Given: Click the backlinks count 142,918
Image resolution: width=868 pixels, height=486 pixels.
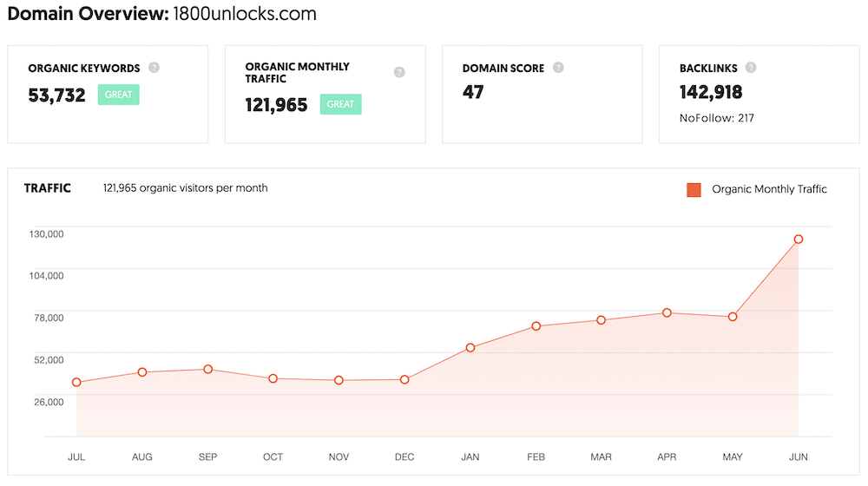Looking at the screenshot, I should click(x=711, y=92).
